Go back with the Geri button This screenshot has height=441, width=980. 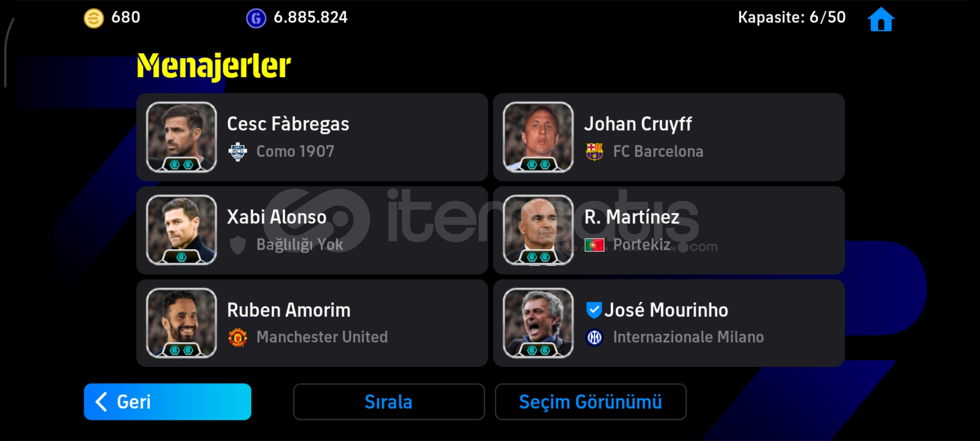(x=167, y=402)
